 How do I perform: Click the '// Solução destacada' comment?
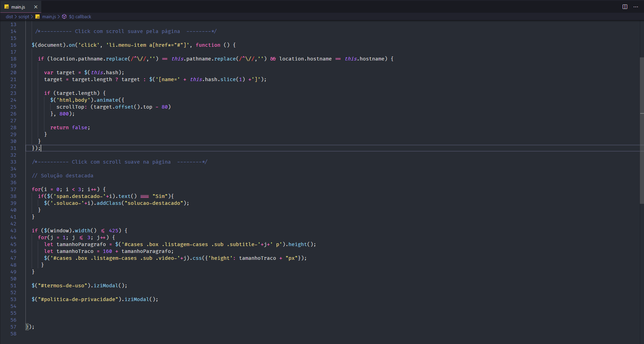coord(63,176)
